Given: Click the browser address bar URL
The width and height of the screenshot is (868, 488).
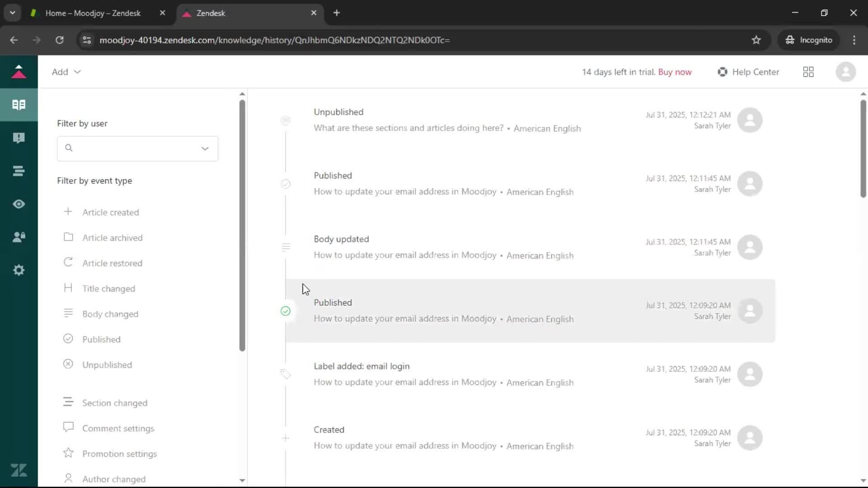Looking at the screenshot, I should point(274,40).
